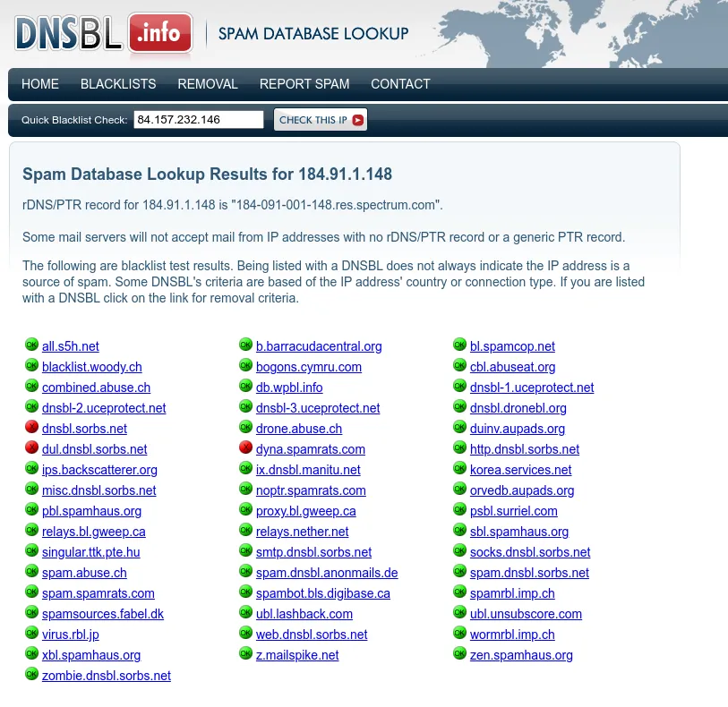Screen dimensions: 728x707
Task: Open the dnsbl-3.uceprotect.net link
Action: pyautogui.click(x=318, y=408)
